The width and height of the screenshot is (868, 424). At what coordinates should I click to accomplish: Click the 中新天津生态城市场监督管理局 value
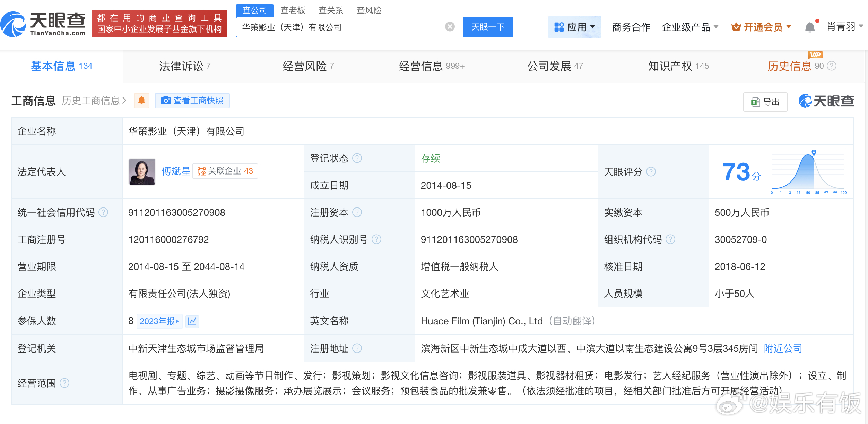[x=196, y=348]
